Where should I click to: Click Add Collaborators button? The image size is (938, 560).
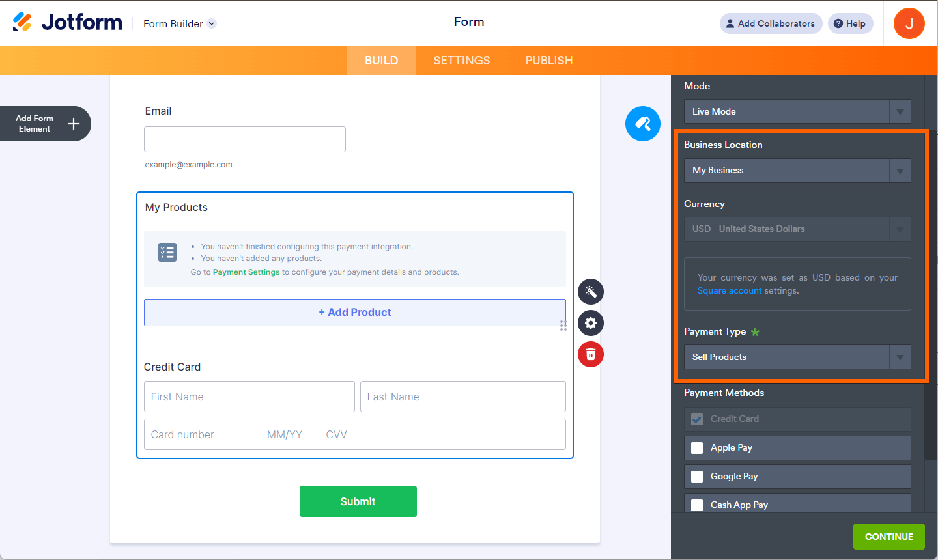point(771,23)
